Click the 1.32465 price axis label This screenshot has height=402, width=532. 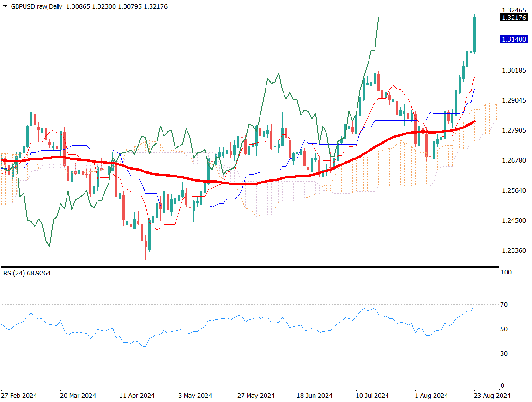tap(514, 10)
